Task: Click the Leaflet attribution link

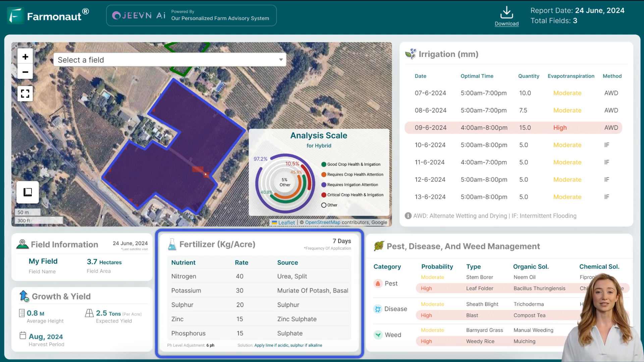Action: pyautogui.click(x=286, y=222)
